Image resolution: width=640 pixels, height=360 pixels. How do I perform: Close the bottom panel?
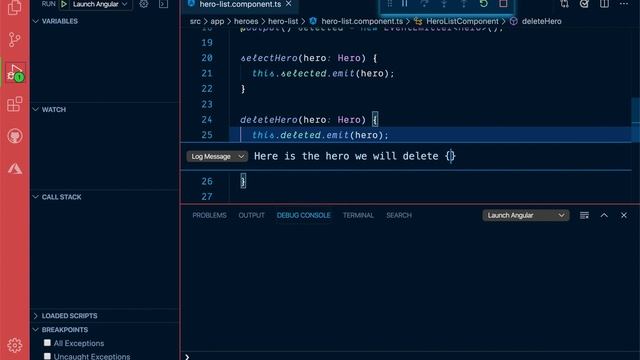(x=624, y=215)
